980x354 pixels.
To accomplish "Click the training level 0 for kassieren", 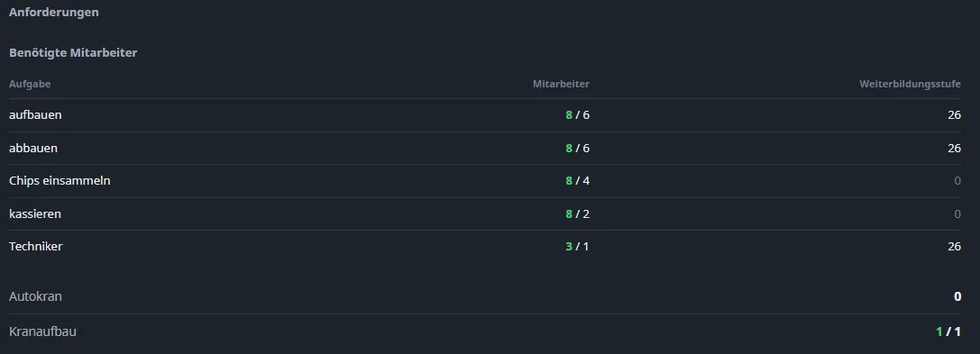I will click(x=957, y=214).
